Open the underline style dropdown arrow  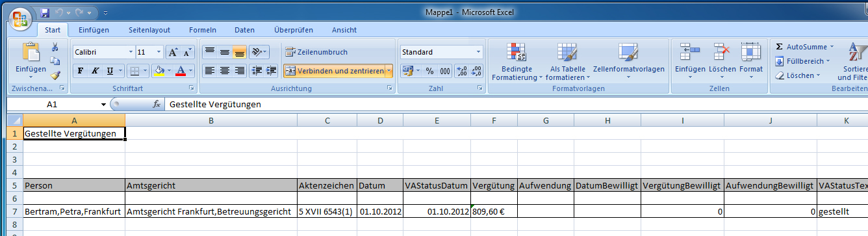tap(120, 71)
